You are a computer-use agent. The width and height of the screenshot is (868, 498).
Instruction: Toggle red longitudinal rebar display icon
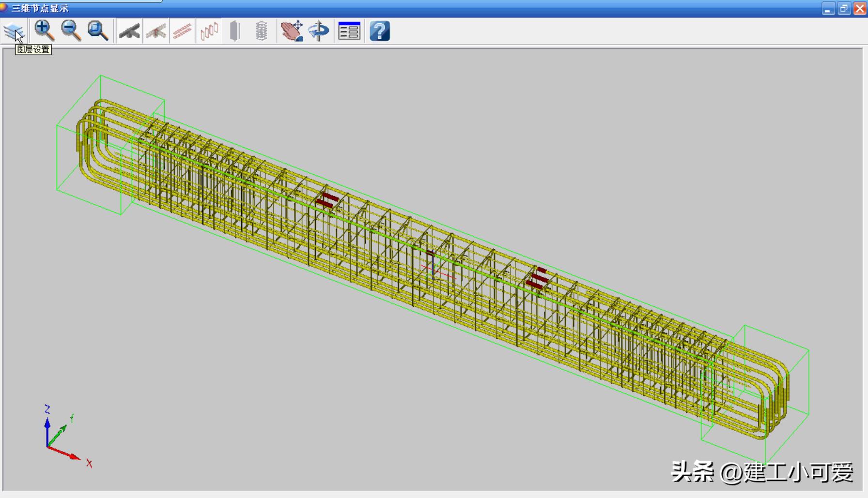tap(183, 31)
